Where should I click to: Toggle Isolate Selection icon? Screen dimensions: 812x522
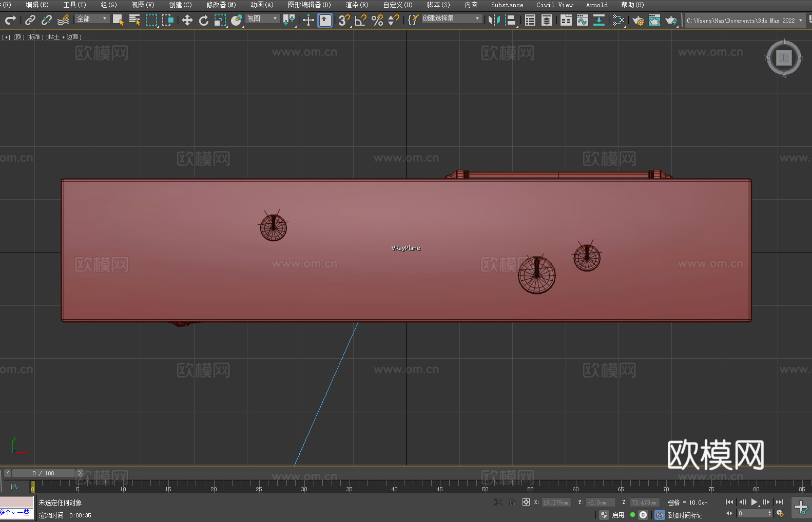pos(498,502)
